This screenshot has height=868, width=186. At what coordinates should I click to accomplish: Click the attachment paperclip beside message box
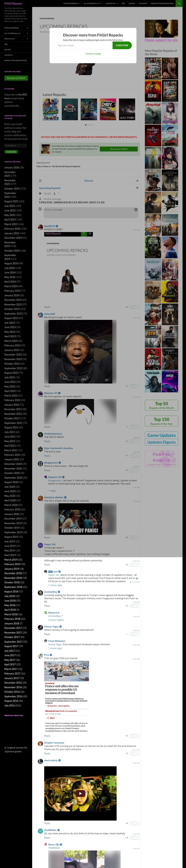tap(40, 209)
